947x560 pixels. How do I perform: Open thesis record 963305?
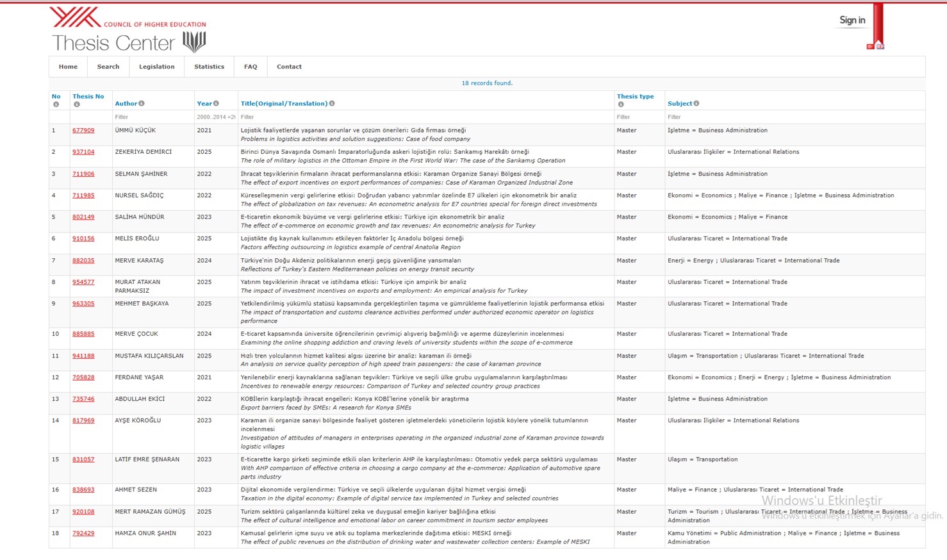click(83, 304)
